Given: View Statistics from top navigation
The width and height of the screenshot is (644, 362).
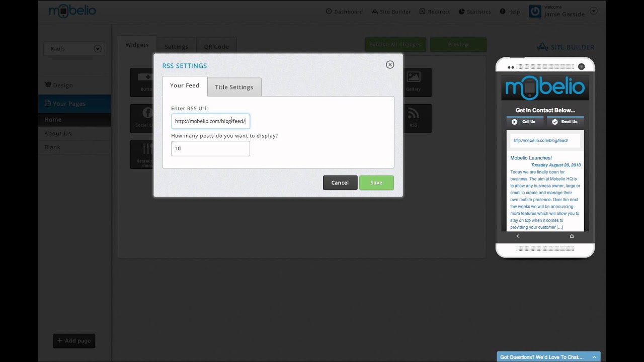Looking at the screenshot, I should (x=474, y=12).
